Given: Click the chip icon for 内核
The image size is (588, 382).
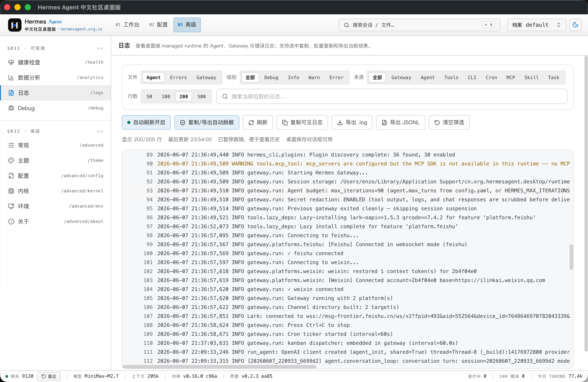Looking at the screenshot, I should tap(11, 191).
